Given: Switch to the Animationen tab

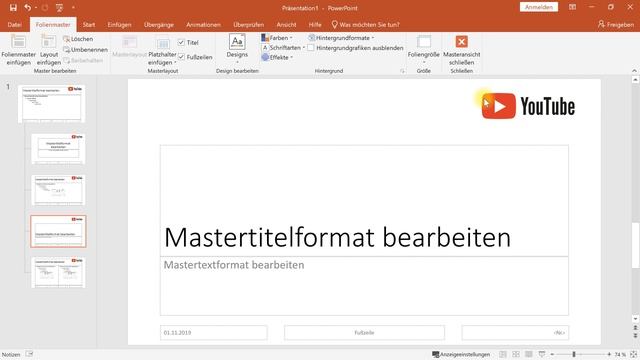Looking at the screenshot, I should [203, 24].
